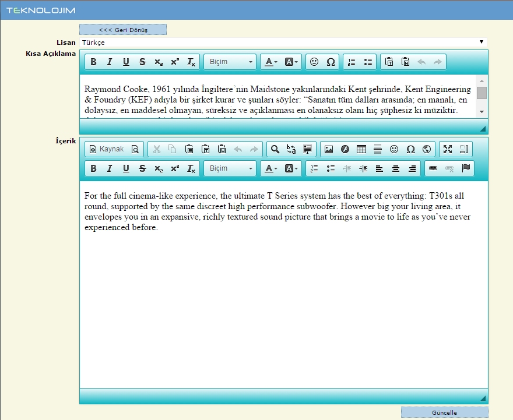Open background color dropdown in the İçerik toolbar
This screenshot has width=513, height=420.
(291, 168)
